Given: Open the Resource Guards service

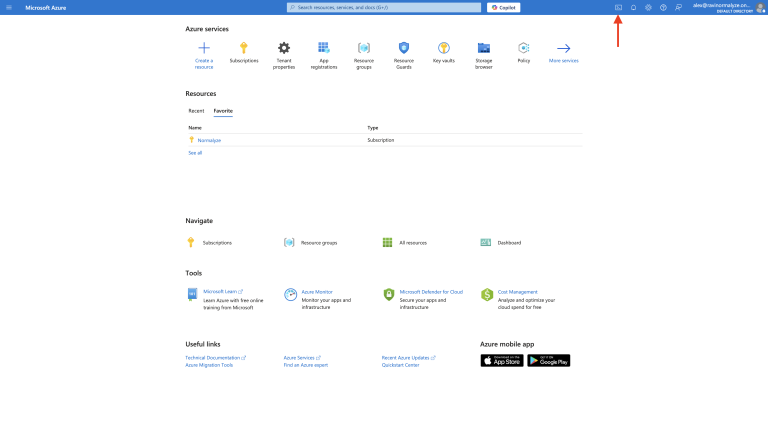Looking at the screenshot, I should pyautogui.click(x=404, y=52).
